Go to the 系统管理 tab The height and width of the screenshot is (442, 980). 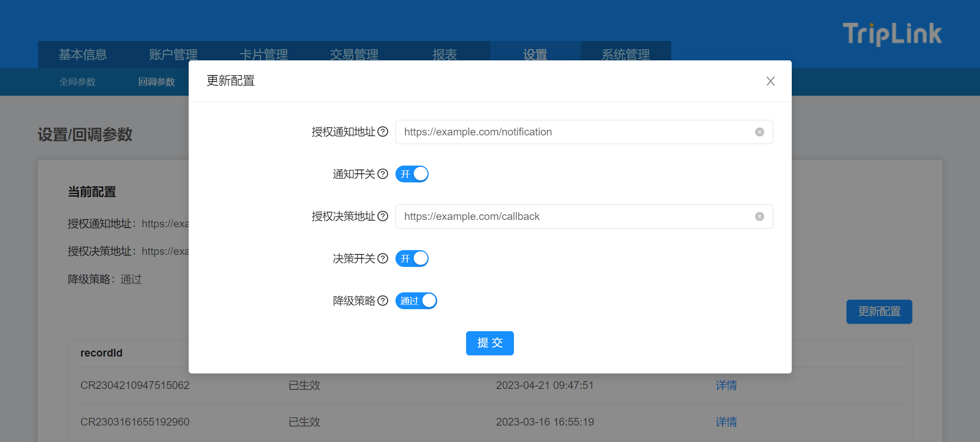tap(625, 54)
